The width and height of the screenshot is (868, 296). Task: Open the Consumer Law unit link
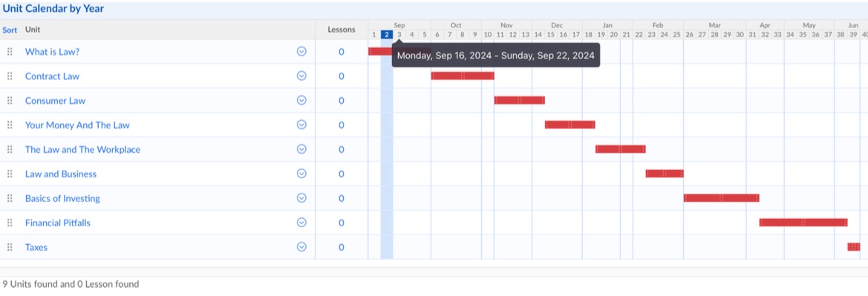pos(56,101)
